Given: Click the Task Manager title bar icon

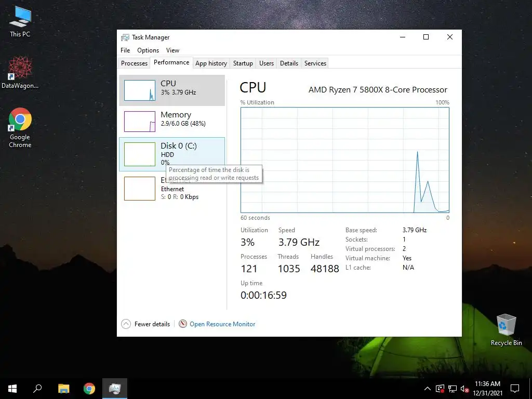Looking at the screenshot, I should pos(125,37).
